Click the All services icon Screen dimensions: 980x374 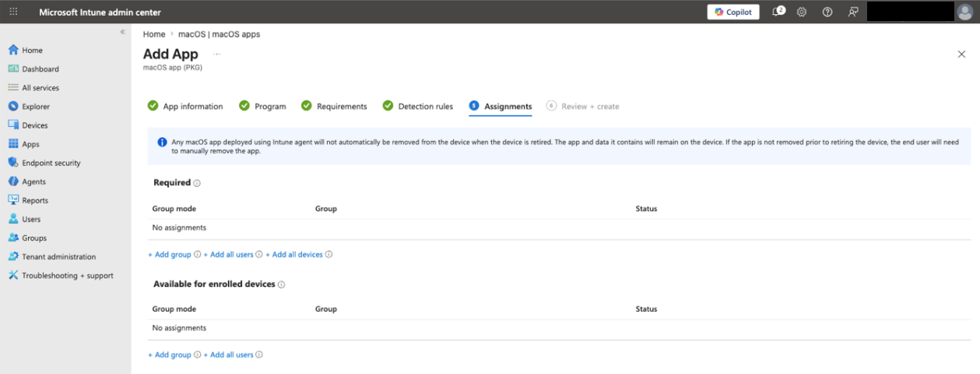tap(13, 87)
